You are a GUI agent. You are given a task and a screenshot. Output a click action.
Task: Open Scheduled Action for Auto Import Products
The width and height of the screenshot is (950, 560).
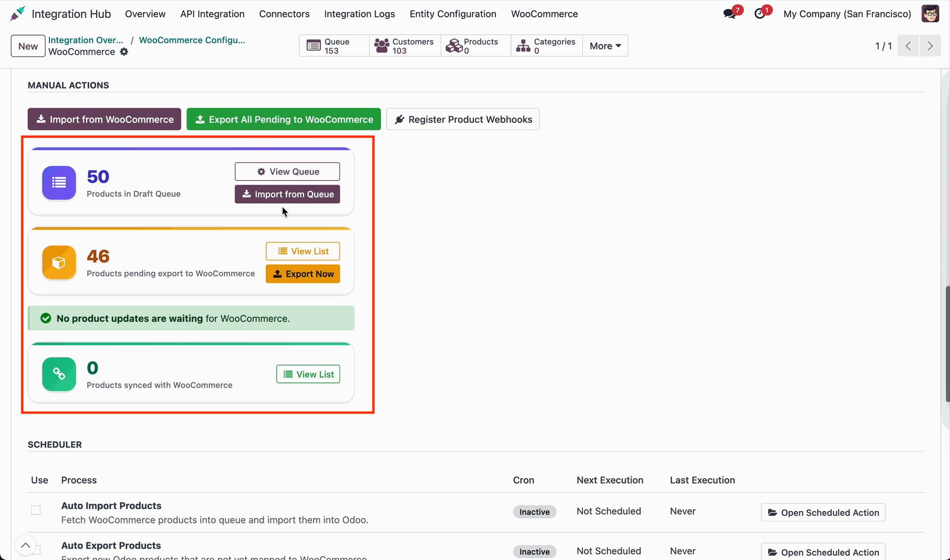(x=823, y=513)
